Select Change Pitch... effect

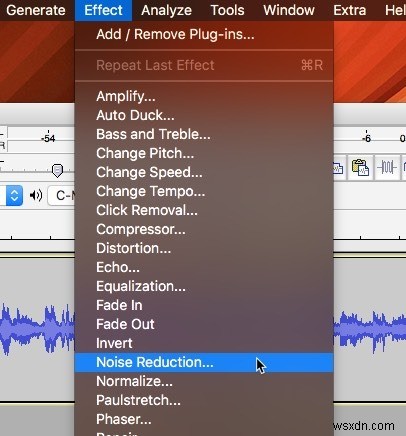coord(204,153)
